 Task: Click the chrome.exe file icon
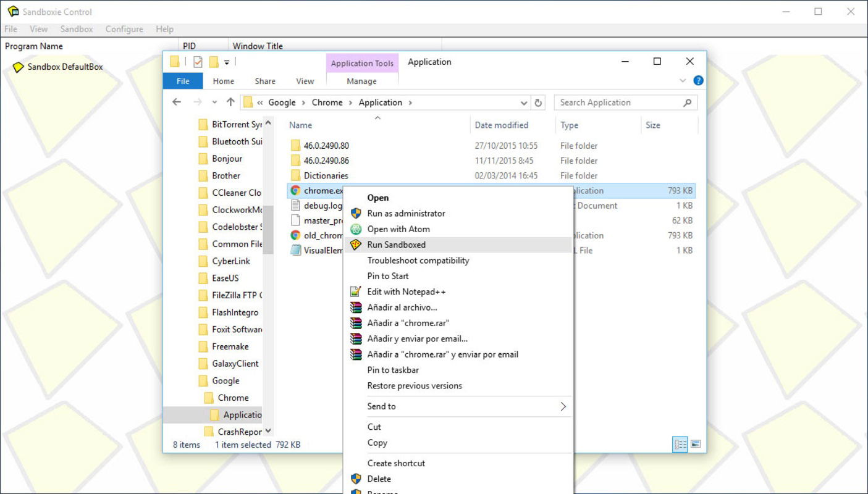coord(295,191)
